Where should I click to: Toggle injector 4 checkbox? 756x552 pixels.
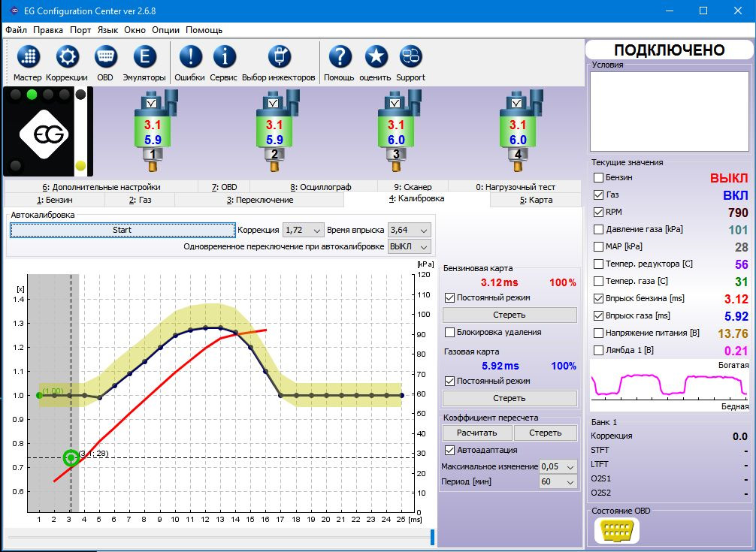[x=517, y=103]
